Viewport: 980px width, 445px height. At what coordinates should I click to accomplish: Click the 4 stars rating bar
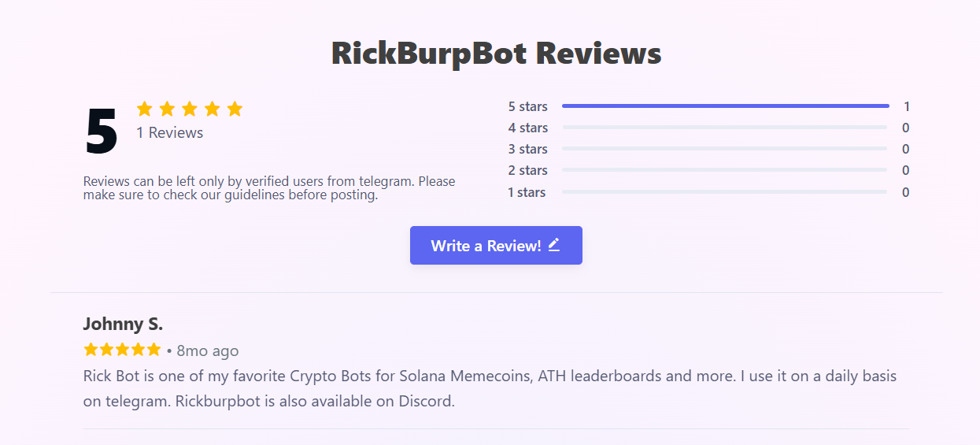click(725, 128)
